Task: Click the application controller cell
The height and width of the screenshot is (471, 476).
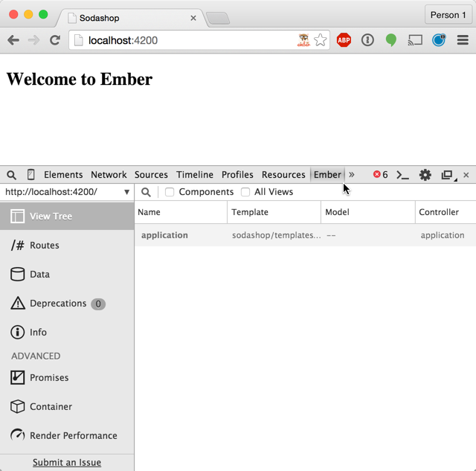Action: coord(443,235)
